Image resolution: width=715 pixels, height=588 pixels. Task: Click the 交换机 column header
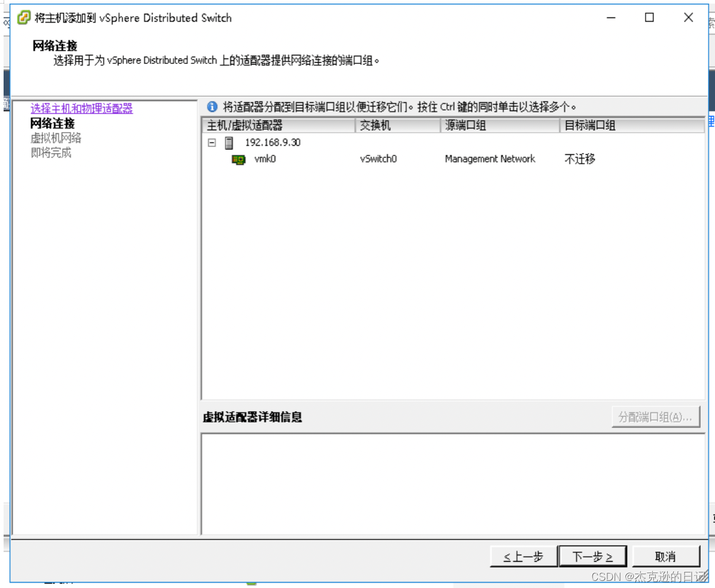tap(397, 125)
